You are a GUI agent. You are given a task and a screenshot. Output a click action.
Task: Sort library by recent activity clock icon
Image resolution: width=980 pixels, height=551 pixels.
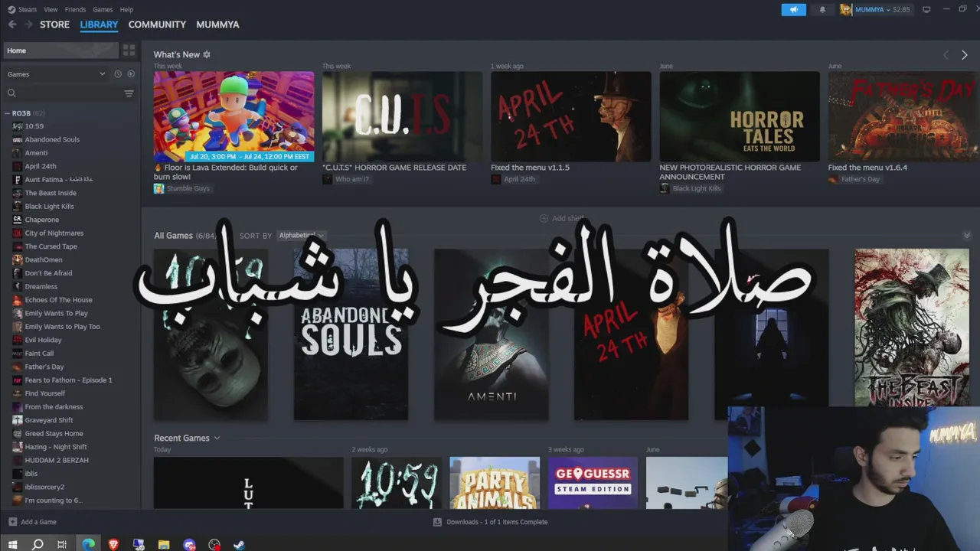point(118,74)
